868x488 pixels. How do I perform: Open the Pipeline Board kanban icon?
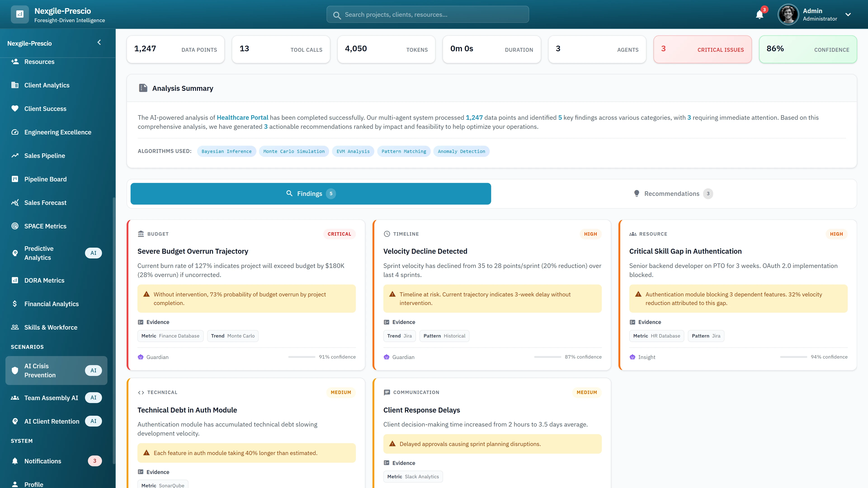(x=15, y=179)
